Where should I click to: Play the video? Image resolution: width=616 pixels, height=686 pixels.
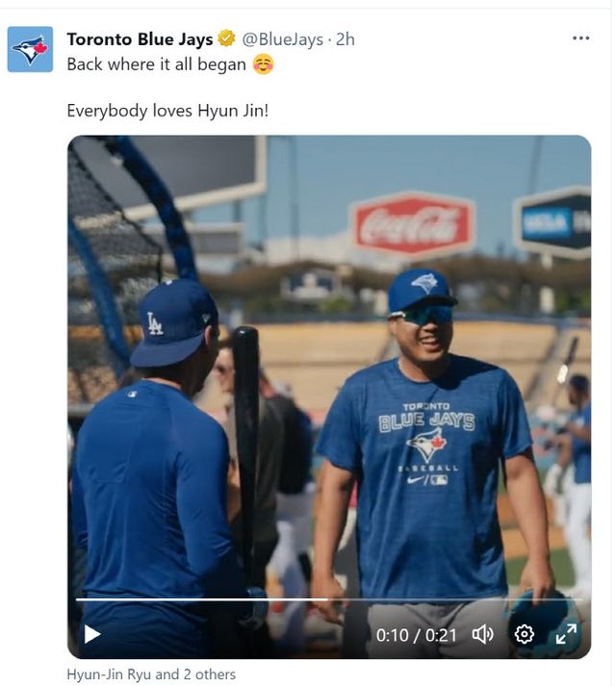91,633
